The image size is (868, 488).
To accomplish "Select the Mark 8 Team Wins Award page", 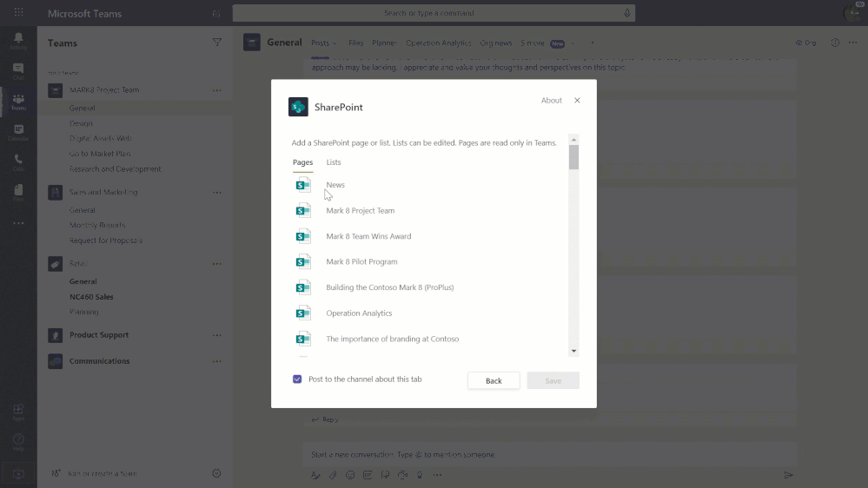I will tap(368, 236).
